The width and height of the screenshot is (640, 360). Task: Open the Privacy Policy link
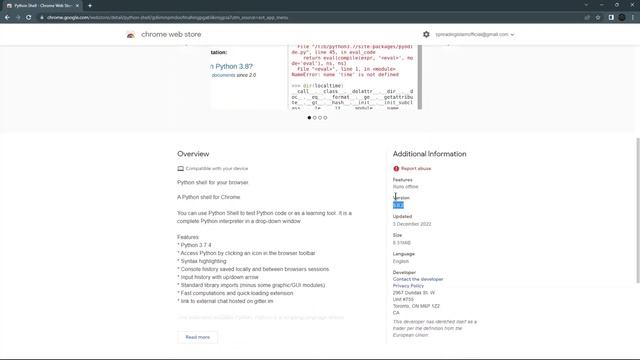408,286
